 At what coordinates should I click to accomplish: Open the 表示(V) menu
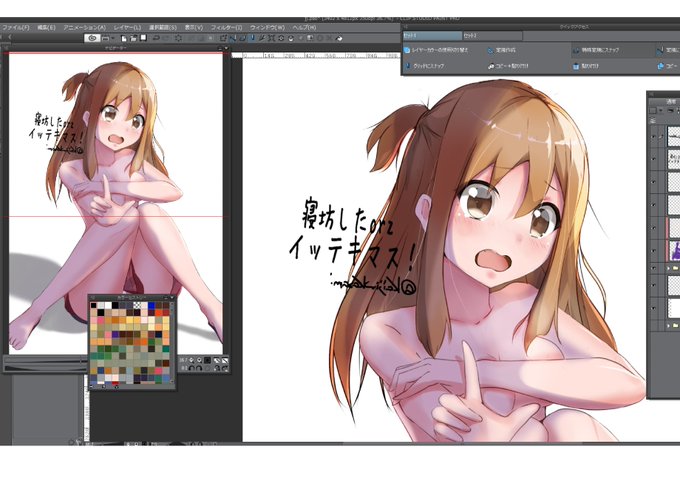click(x=194, y=27)
